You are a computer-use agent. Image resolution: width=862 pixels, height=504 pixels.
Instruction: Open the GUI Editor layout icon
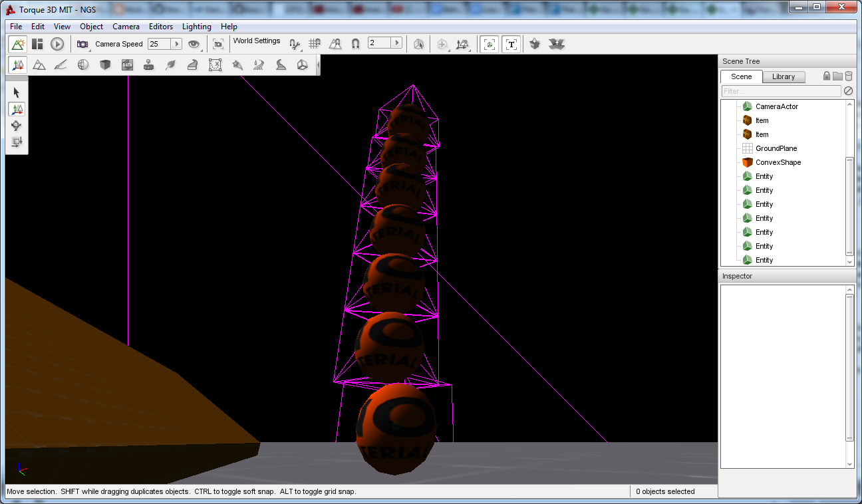pyautogui.click(x=37, y=44)
